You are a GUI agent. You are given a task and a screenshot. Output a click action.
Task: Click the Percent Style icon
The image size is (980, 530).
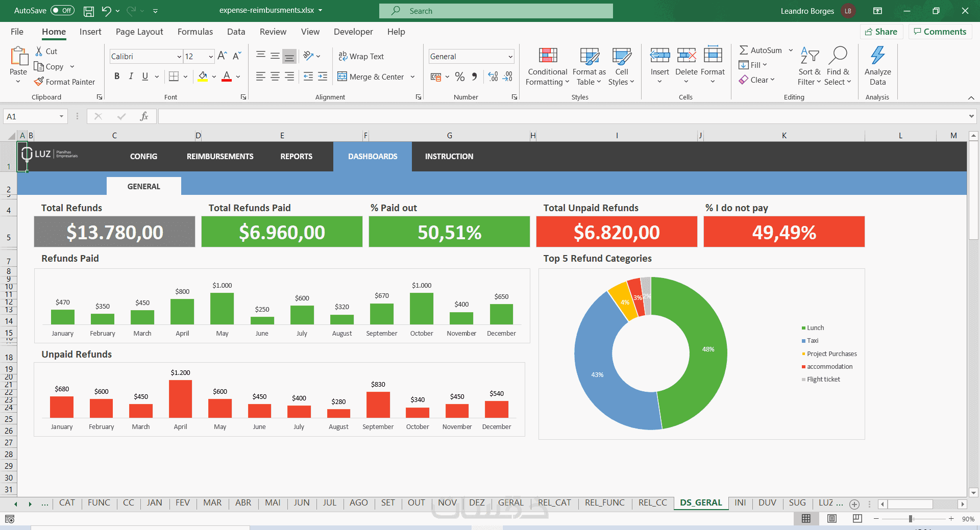460,77
